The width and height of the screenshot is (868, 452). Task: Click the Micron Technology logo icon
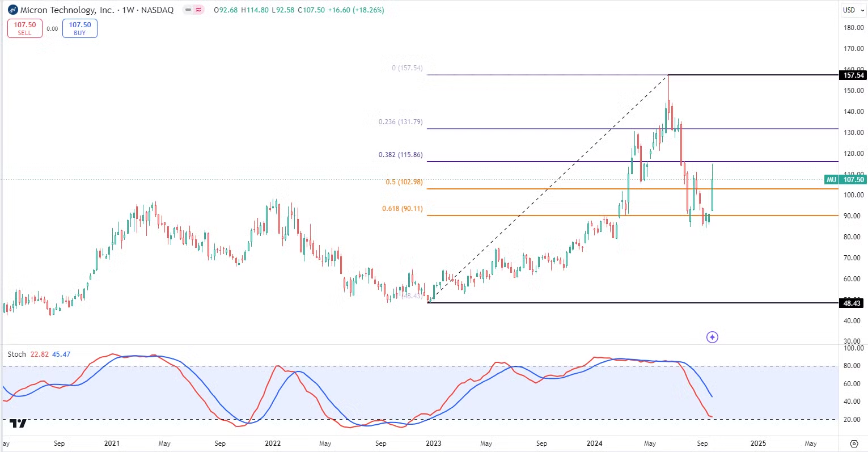[x=12, y=10]
